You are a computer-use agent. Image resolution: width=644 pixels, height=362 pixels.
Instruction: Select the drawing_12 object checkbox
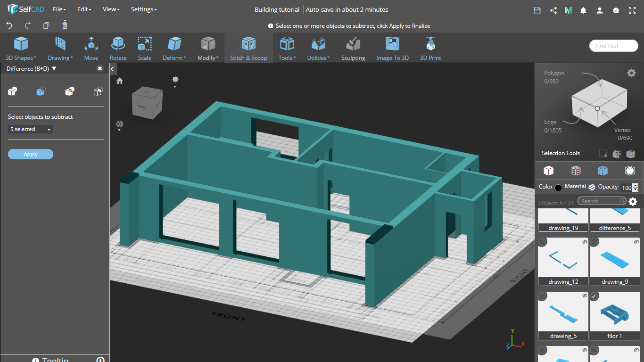[543, 242]
